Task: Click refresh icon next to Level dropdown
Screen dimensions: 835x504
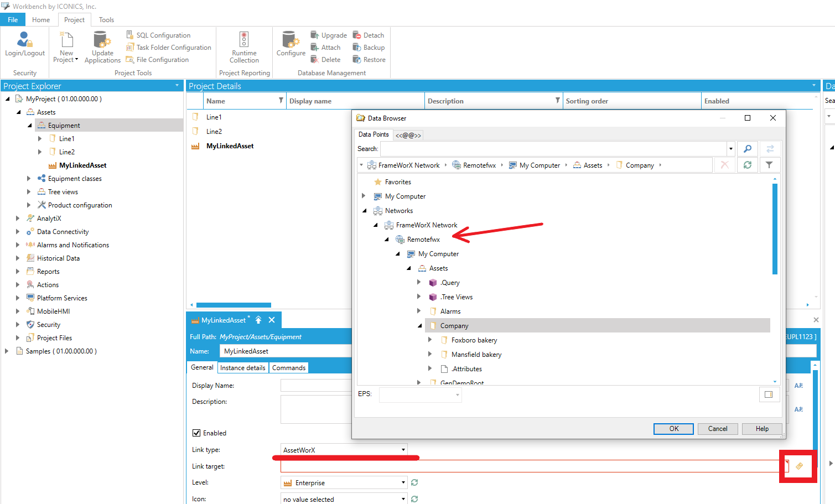Action: 414,482
